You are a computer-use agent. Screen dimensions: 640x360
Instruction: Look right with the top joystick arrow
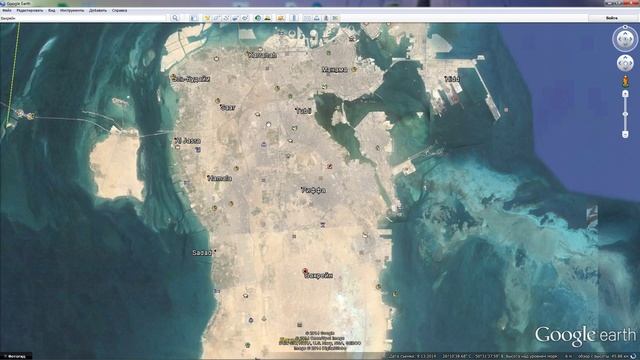631,40
